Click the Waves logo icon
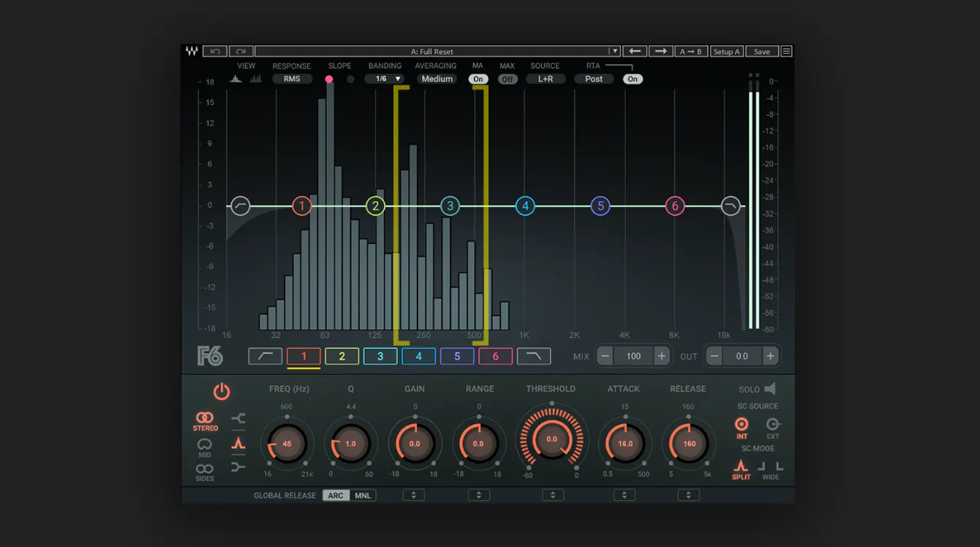980x547 pixels. click(x=192, y=51)
